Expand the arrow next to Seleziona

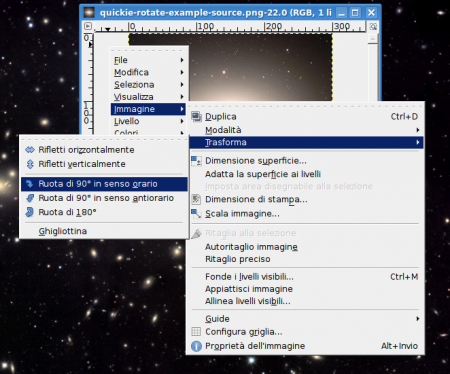[x=182, y=85]
